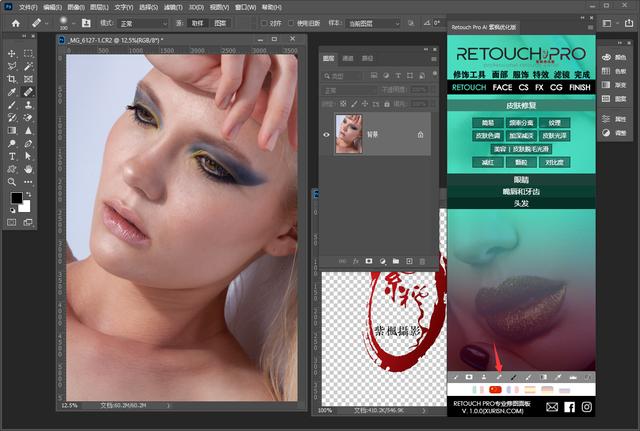Image resolution: width=640 pixels, height=431 pixels.
Task: Select the Clone Stamp tool
Action: point(28,105)
